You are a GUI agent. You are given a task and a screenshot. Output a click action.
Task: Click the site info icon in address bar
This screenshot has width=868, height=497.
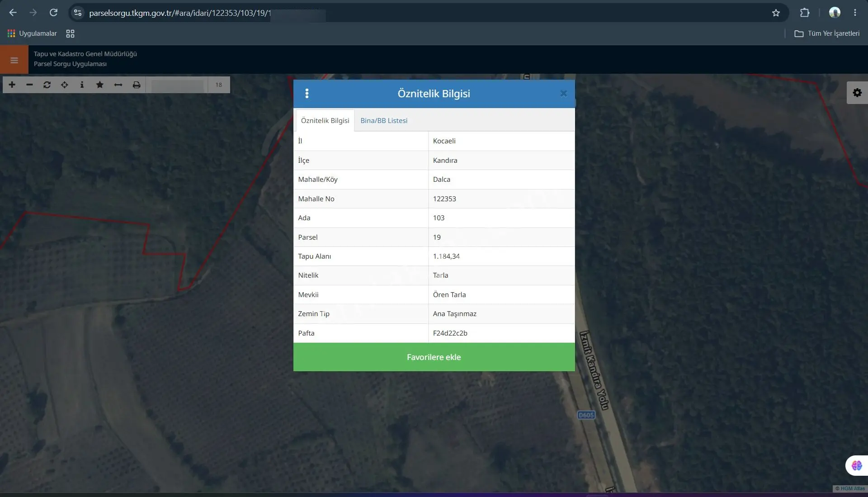(x=78, y=13)
